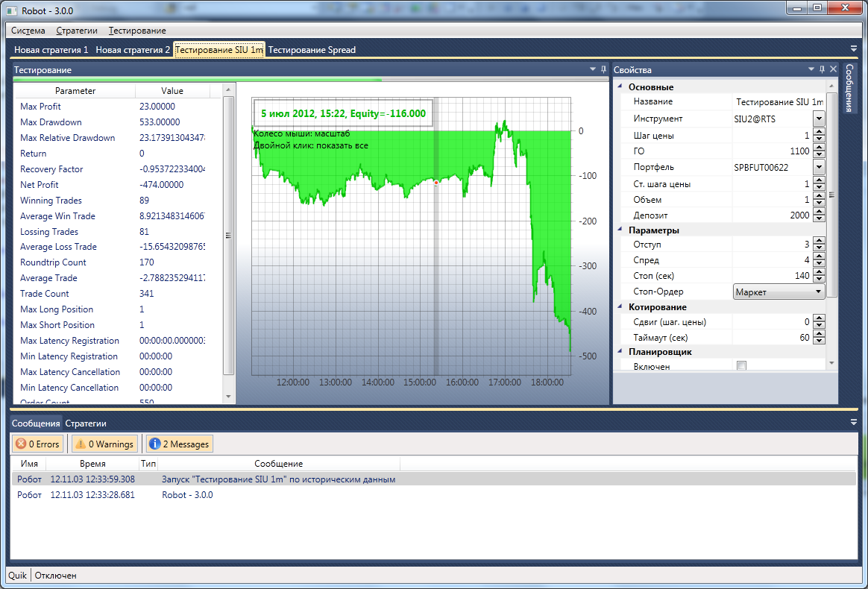The image size is (868, 589).
Task: Switch to the Стратегии bottom tab
Action: pos(86,423)
